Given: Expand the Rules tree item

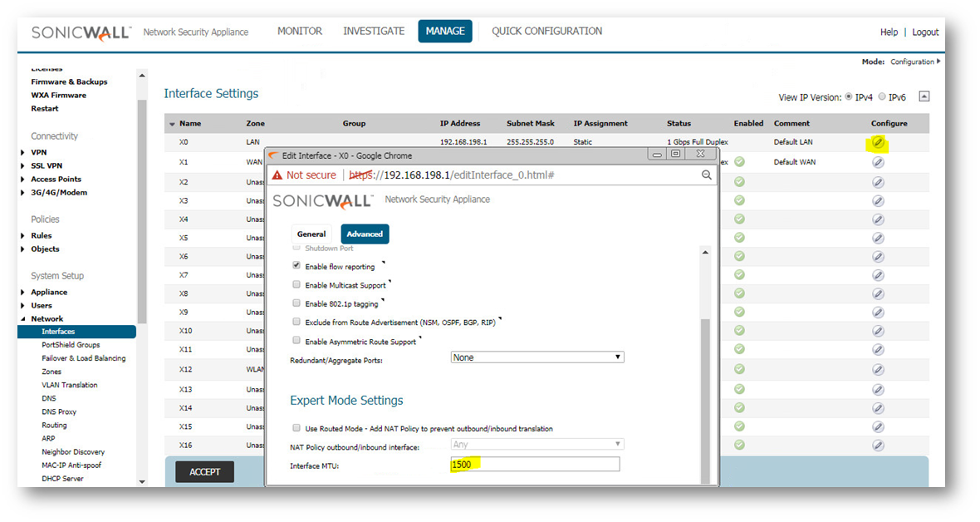Looking at the screenshot, I should point(23,236).
